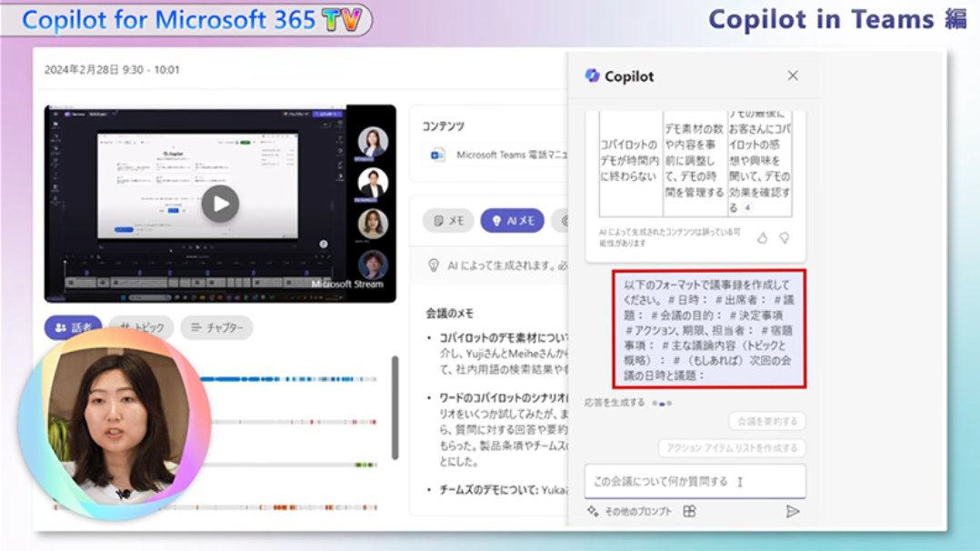Click アクション アイテム リストを作成する suggestion
The image size is (980, 551).
pyautogui.click(x=732, y=447)
